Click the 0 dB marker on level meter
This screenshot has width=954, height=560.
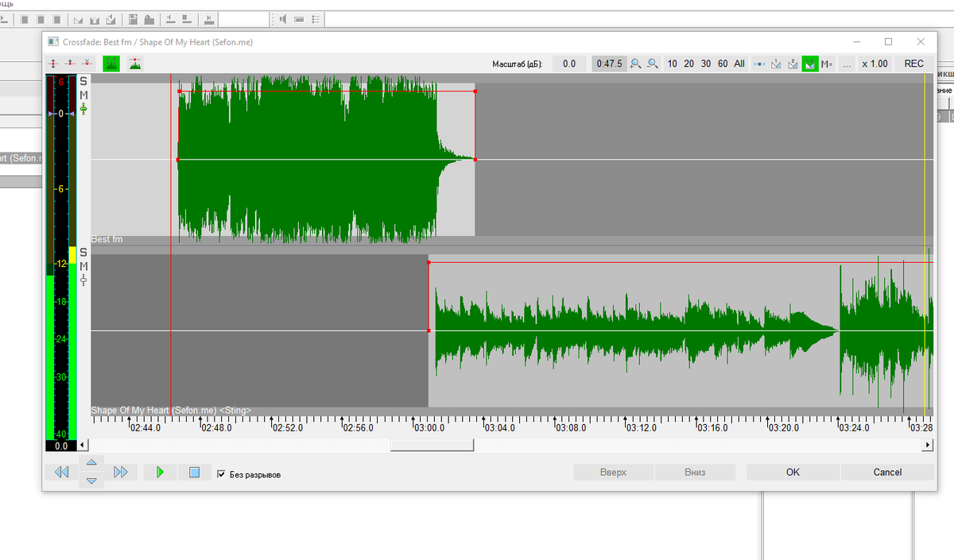(60, 114)
